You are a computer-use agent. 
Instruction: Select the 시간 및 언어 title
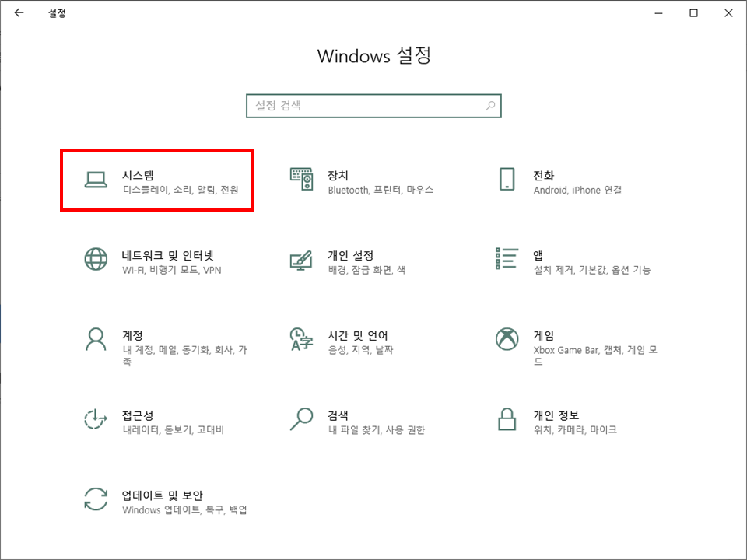point(358,335)
